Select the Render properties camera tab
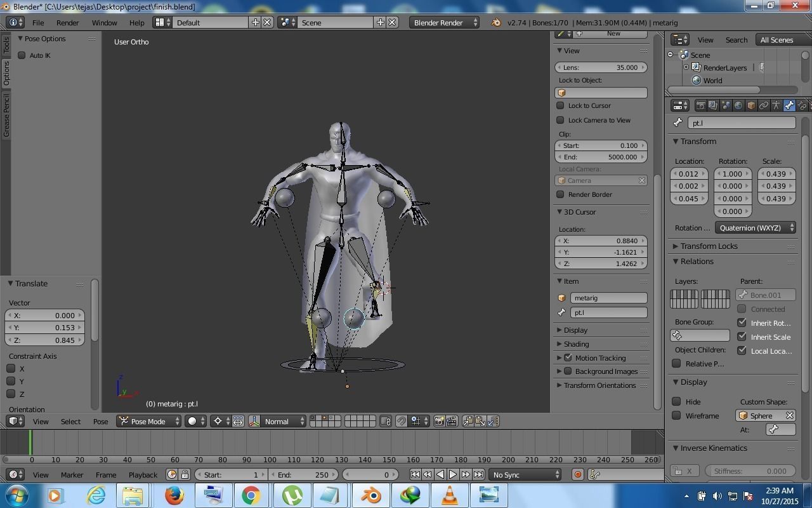Viewport: 812px width, 508px height. [x=701, y=105]
